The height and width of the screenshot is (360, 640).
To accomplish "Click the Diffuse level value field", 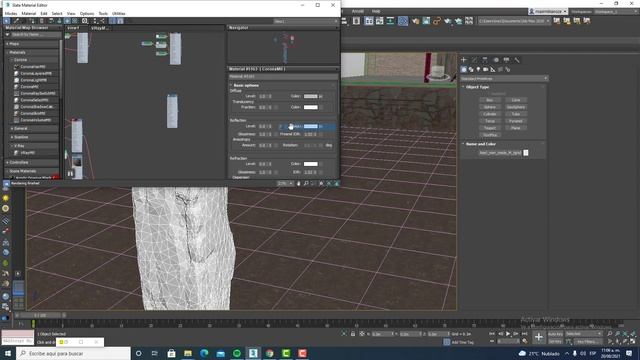I will tap(263, 96).
